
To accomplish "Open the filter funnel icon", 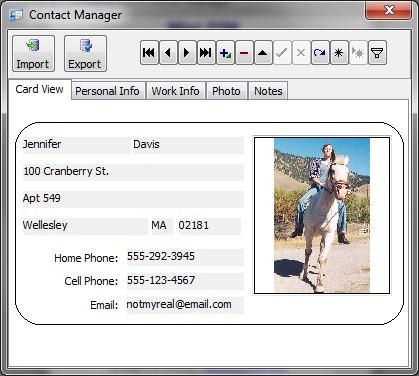I will click(x=377, y=53).
